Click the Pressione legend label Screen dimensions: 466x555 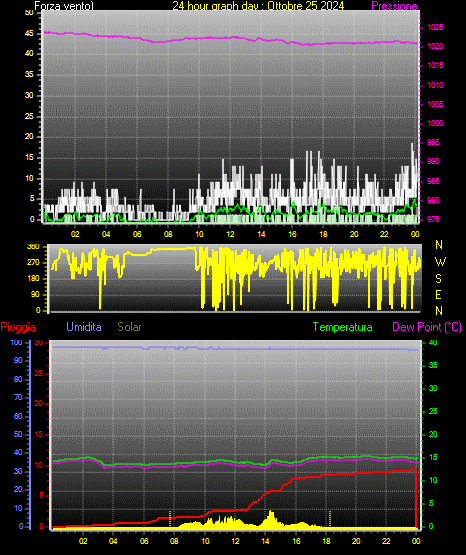[x=394, y=6]
